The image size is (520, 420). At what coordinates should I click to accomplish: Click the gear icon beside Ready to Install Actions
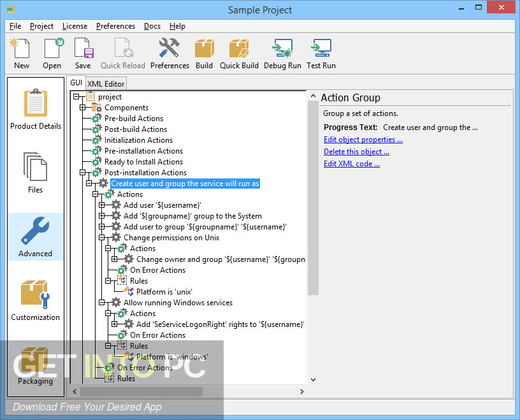click(96, 162)
